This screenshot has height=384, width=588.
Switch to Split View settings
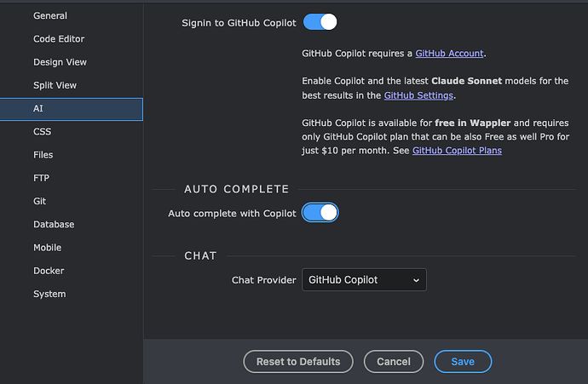pyautogui.click(x=55, y=85)
